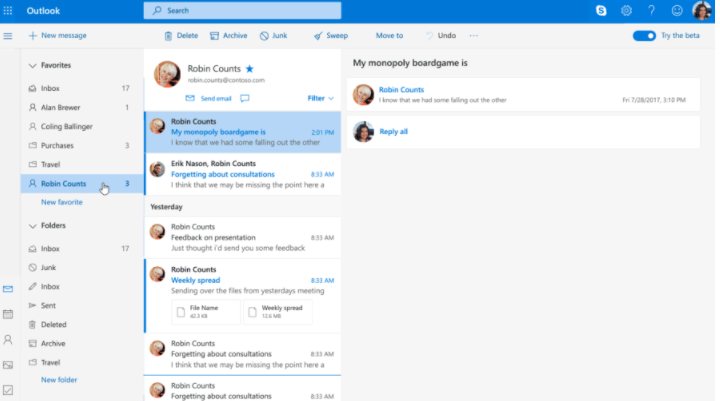This screenshot has width=720, height=401.
Task: Open the Weekly spread email
Action: 243,296
